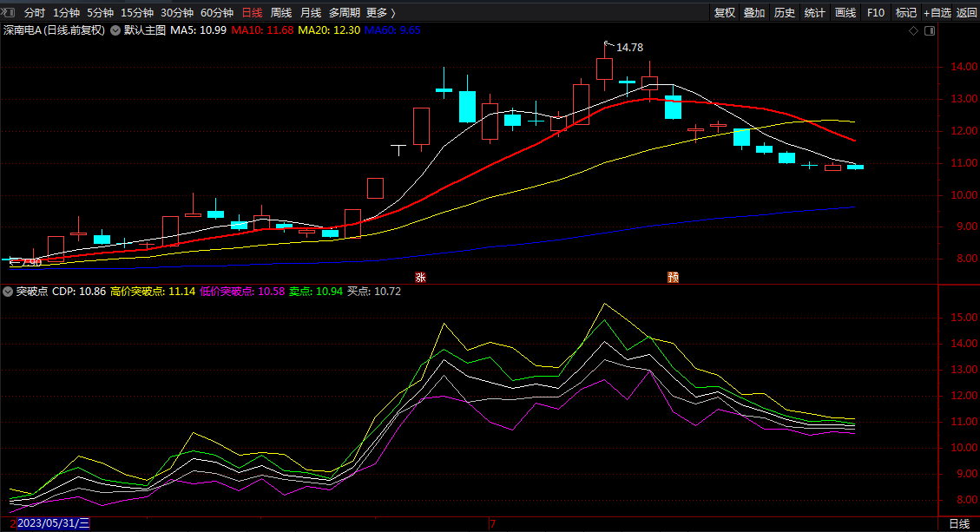Open 统计 statistics button
The height and width of the screenshot is (532, 980).
click(814, 12)
